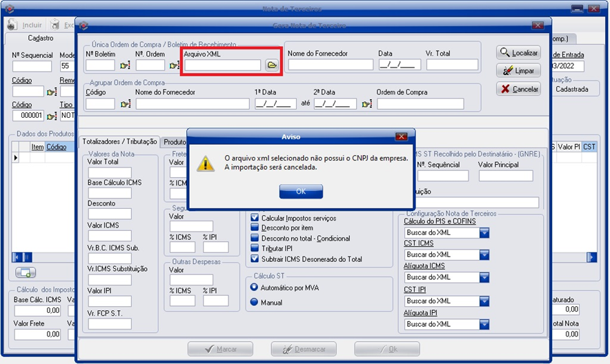Click the Incluir toolbar icon
This screenshot has height=364, width=610.
coord(12,25)
